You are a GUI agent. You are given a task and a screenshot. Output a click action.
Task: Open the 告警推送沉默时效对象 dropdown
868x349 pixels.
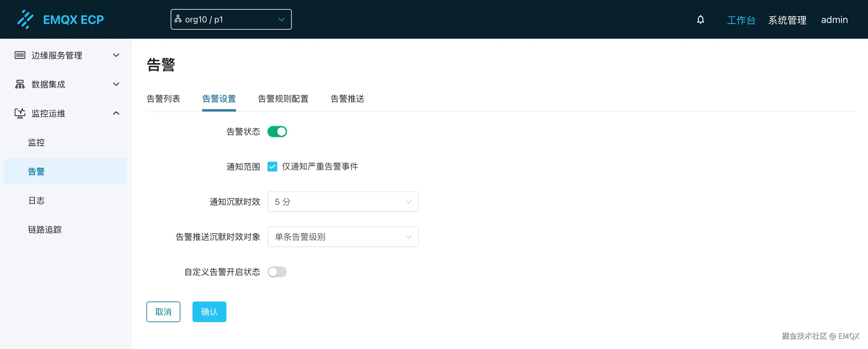pos(342,236)
